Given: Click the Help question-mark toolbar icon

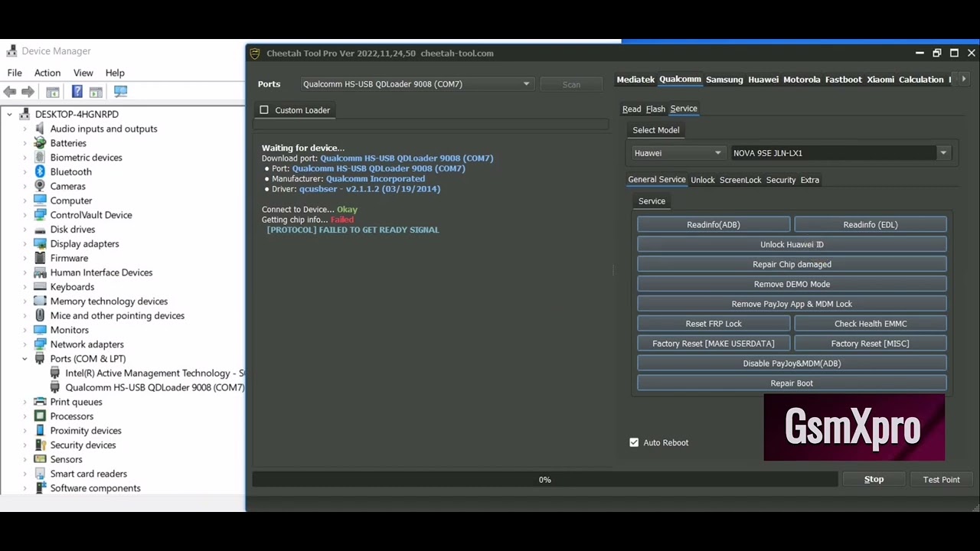Looking at the screenshot, I should coord(77,92).
